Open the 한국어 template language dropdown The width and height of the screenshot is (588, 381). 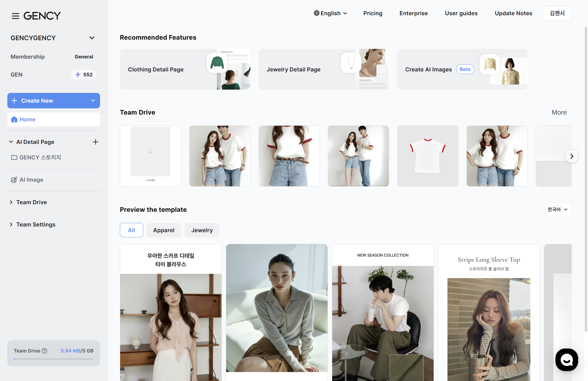[x=558, y=209]
